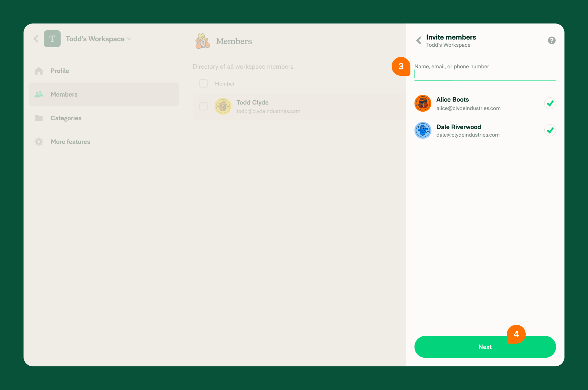Click the Members icon in sidebar
The image size is (588, 390).
(39, 94)
